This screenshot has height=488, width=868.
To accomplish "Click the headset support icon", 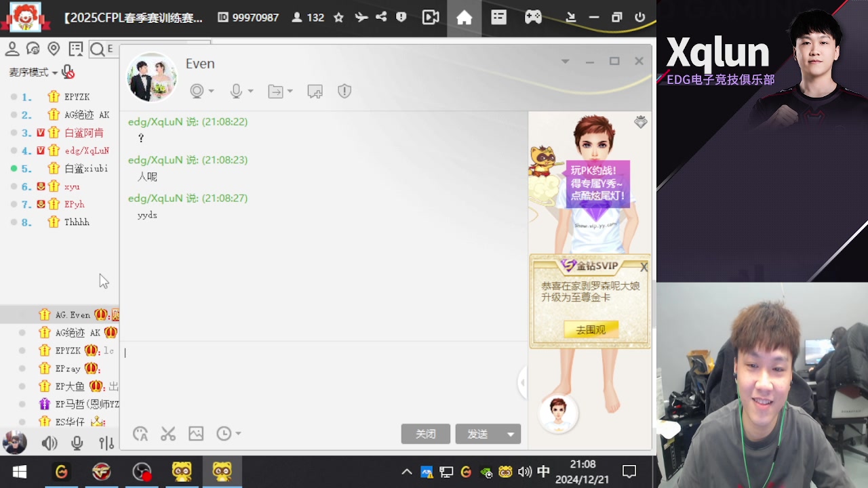I will click(33, 48).
